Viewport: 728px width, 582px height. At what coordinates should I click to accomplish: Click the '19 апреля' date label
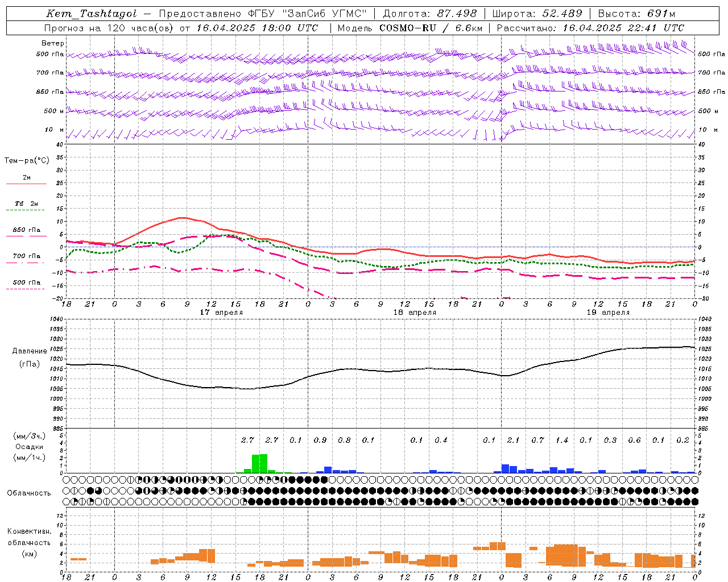608,313
